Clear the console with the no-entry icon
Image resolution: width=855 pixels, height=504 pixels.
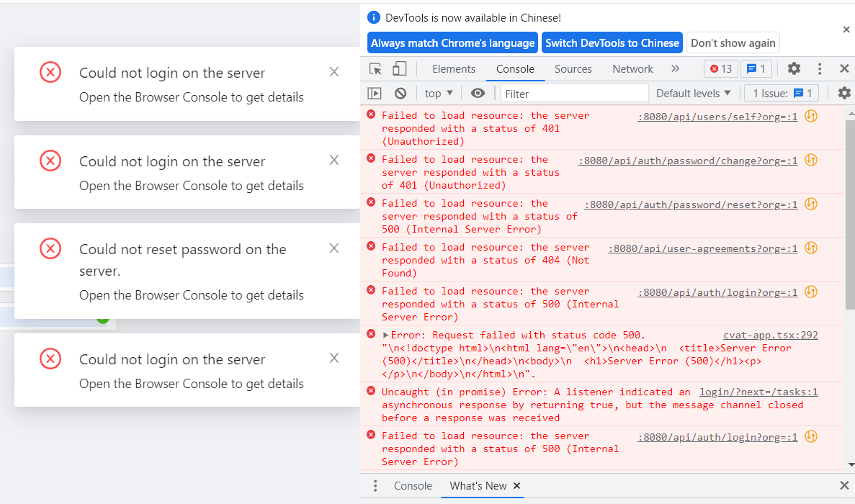tap(398, 93)
